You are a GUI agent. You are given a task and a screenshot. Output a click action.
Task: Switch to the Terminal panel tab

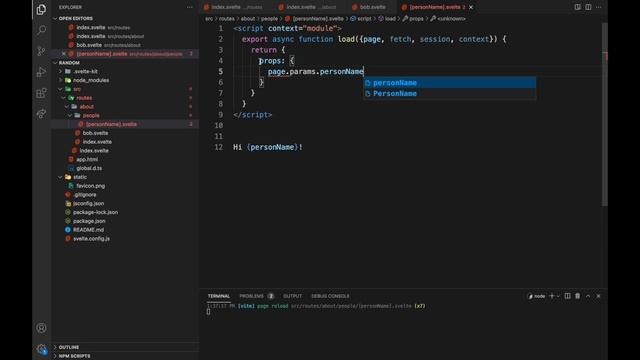pyautogui.click(x=219, y=296)
